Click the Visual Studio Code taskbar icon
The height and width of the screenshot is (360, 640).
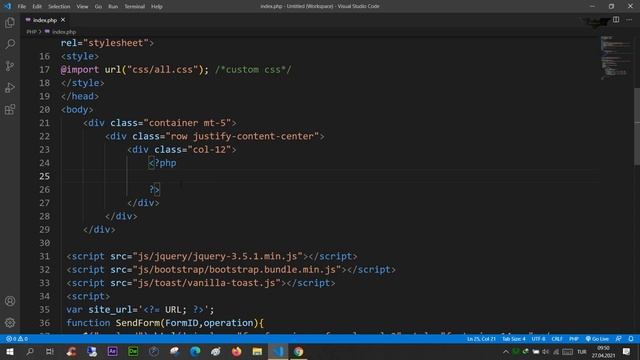[278, 351]
